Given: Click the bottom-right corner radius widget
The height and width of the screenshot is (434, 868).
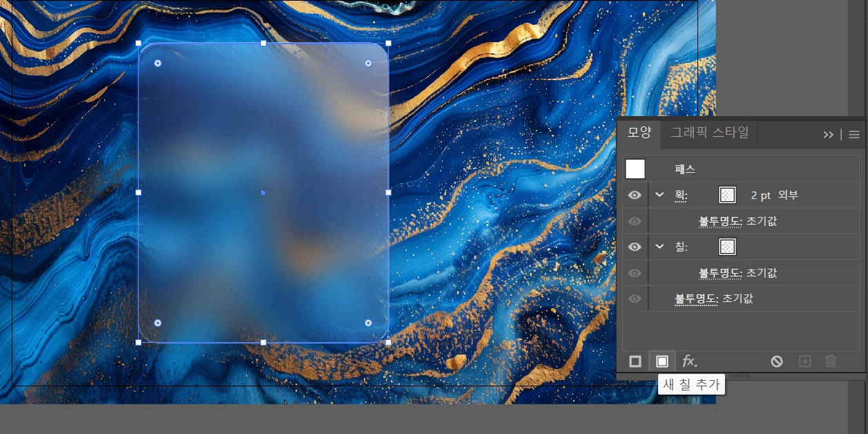Looking at the screenshot, I should [368, 323].
